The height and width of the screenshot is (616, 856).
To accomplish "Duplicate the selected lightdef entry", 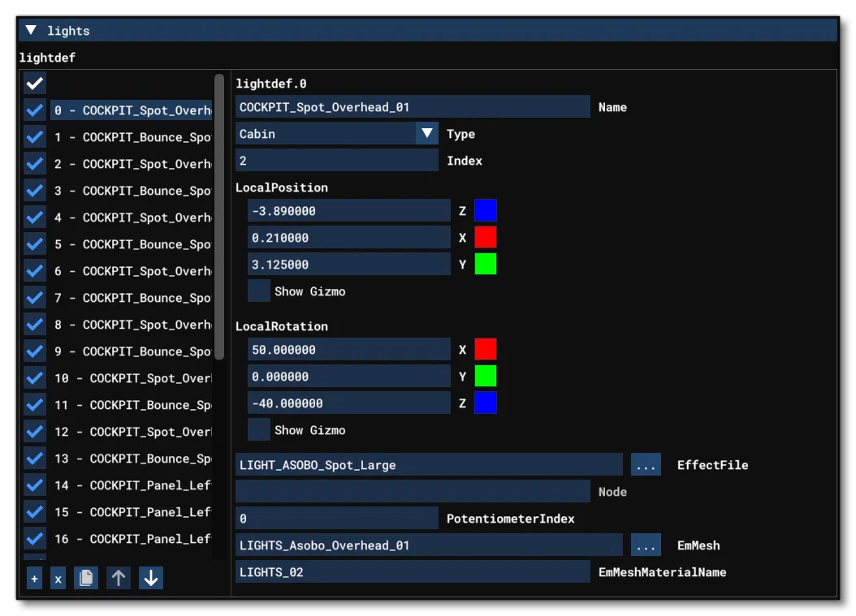I will 86,579.
